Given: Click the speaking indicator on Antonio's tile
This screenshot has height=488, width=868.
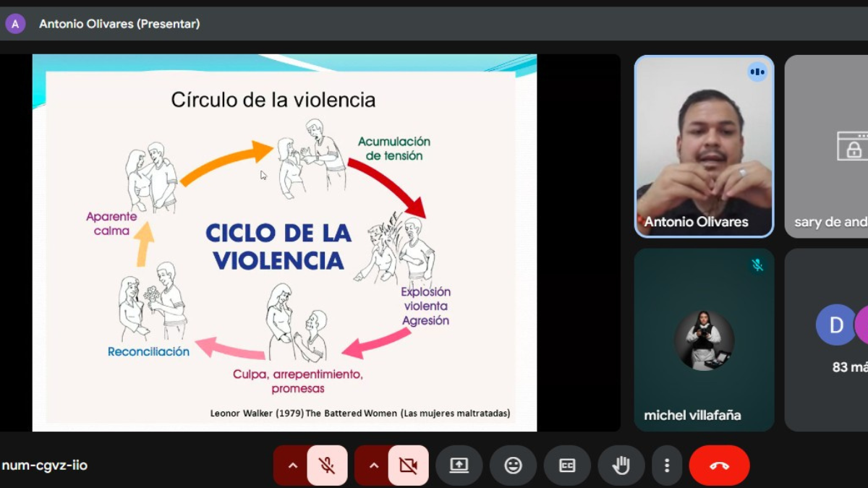Looking at the screenshot, I should 757,72.
